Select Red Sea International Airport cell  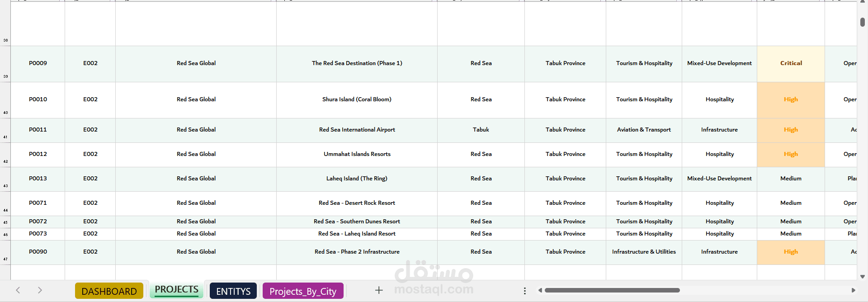357,130
